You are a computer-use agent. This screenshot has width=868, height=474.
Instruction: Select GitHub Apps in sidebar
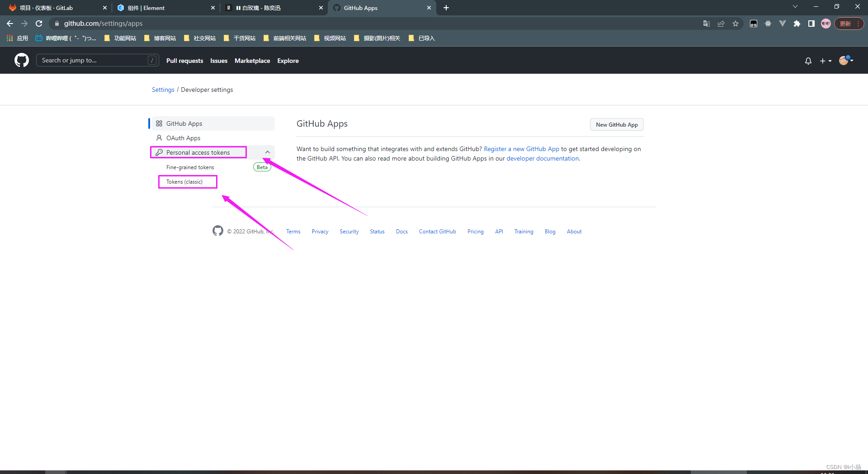click(213, 123)
